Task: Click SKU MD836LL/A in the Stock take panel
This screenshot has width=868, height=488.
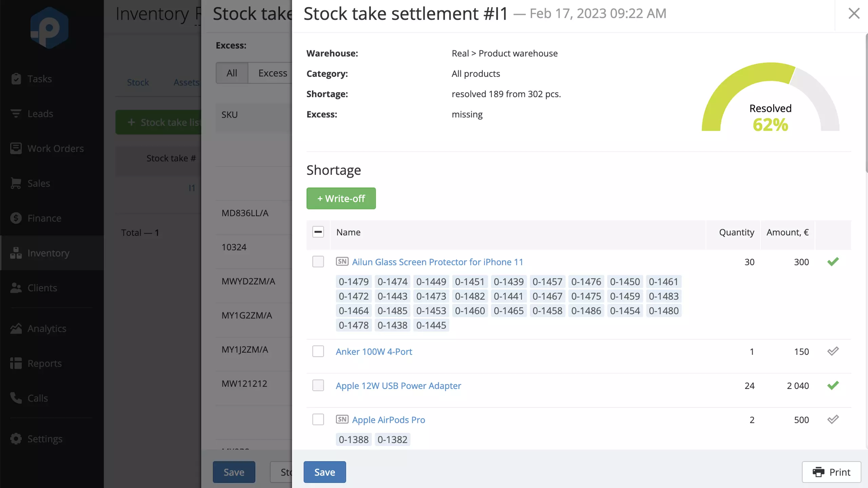Action: pyautogui.click(x=245, y=213)
